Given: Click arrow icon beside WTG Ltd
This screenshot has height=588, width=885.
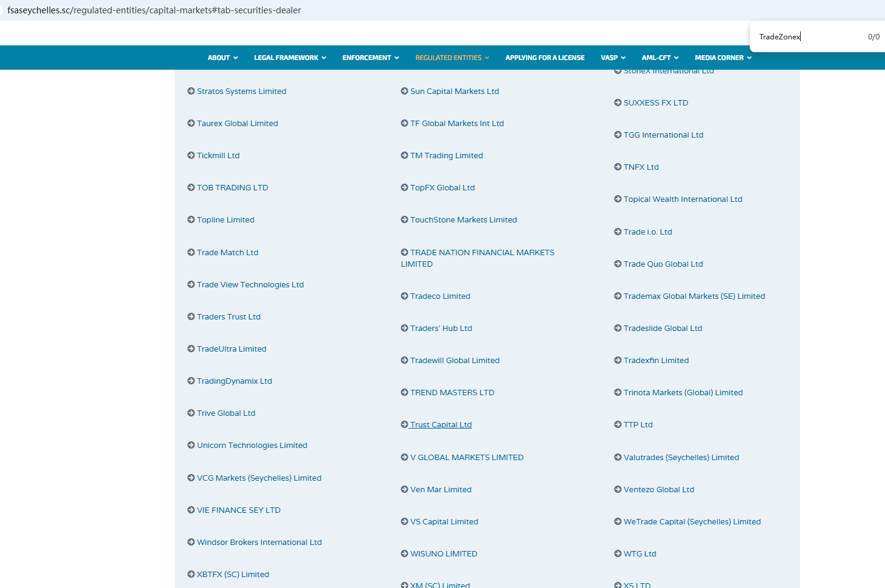Looking at the screenshot, I should (618, 553).
